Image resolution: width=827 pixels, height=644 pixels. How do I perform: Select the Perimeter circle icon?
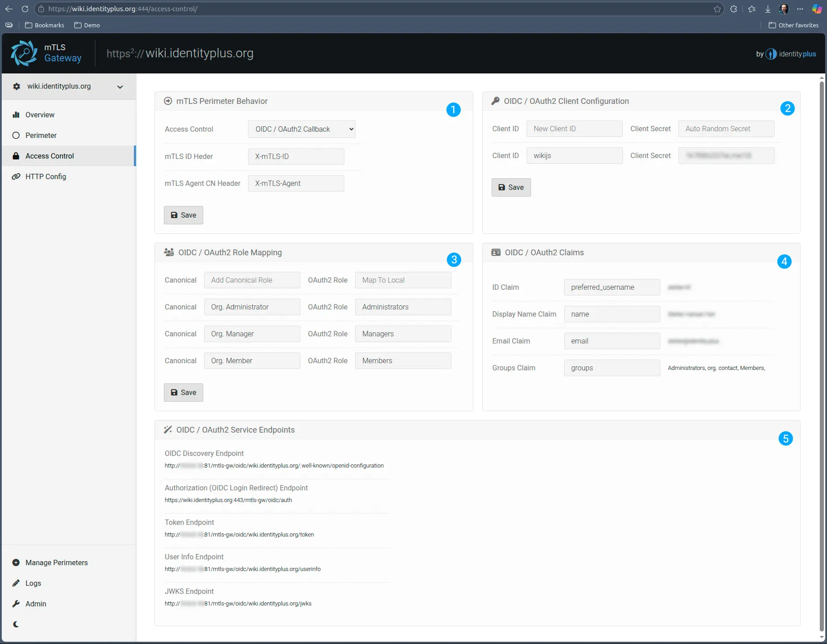[x=16, y=135]
